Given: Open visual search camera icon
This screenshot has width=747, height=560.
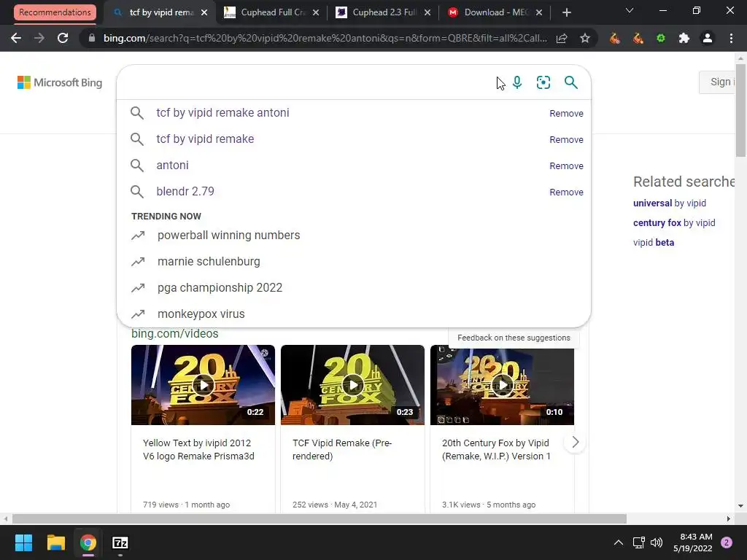Looking at the screenshot, I should point(543,82).
